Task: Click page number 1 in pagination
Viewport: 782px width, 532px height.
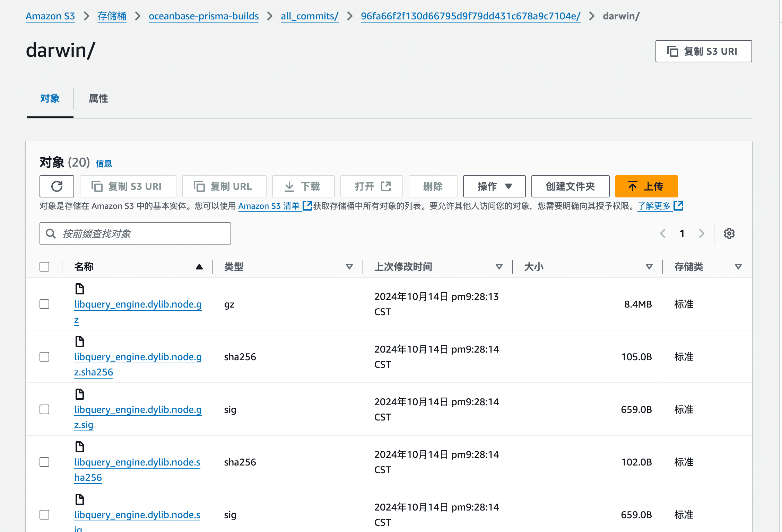Action: [x=682, y=233]
